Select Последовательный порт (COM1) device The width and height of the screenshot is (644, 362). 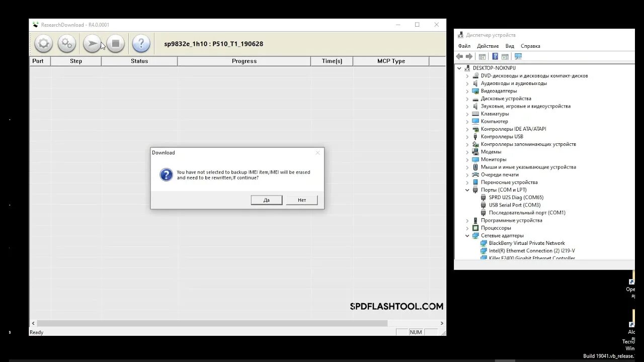(x=527, y=213)
